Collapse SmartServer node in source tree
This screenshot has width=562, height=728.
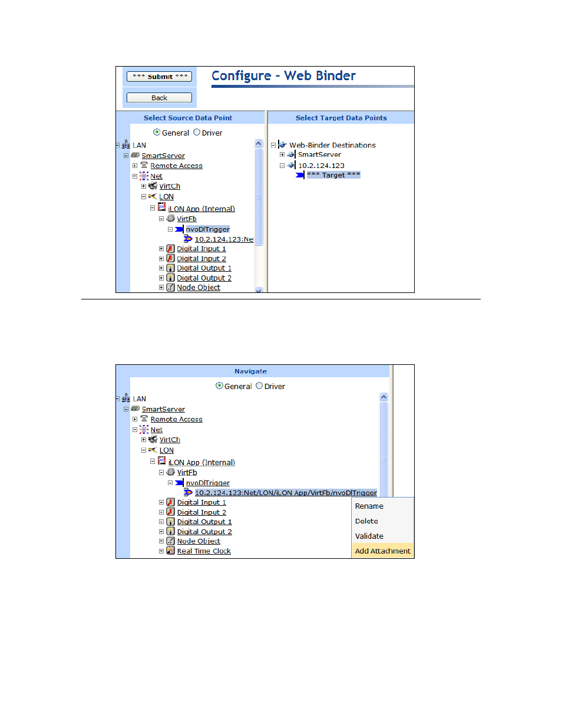[x=126, y=156]
